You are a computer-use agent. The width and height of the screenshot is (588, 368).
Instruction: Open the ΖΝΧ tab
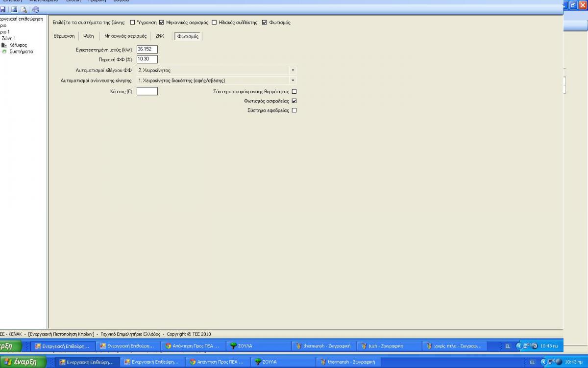(160, 36)
